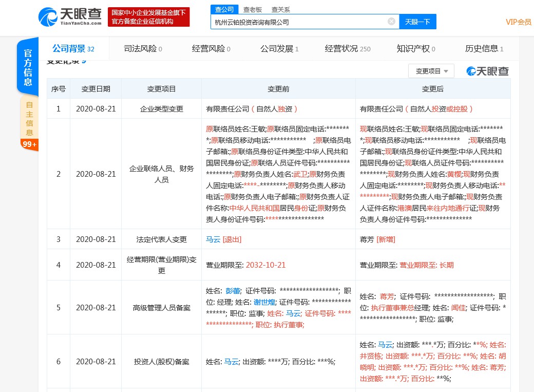The width and height of the screenshot is (534, 392).
Task: Click the 变更项目 column header
Action: [x=161, y=89]
